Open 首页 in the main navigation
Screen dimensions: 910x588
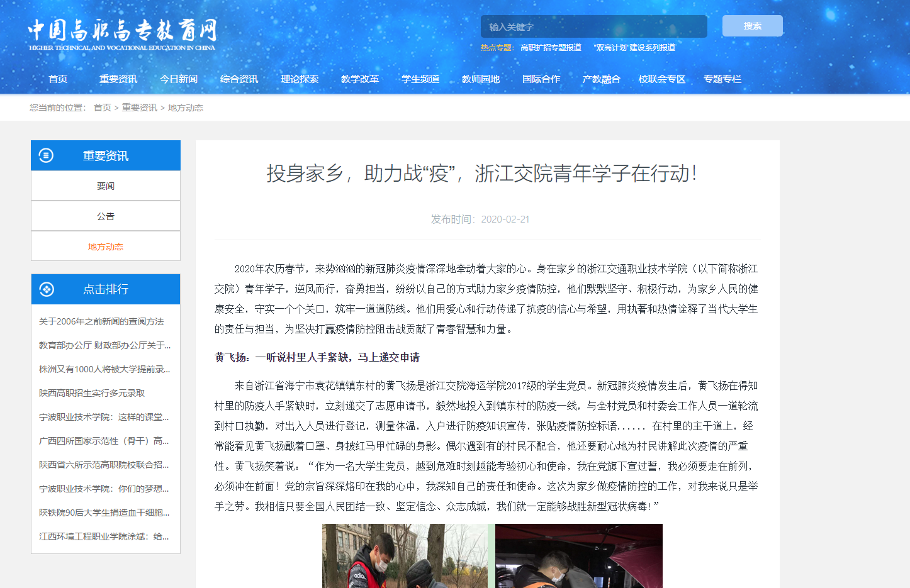coord(58,79)
